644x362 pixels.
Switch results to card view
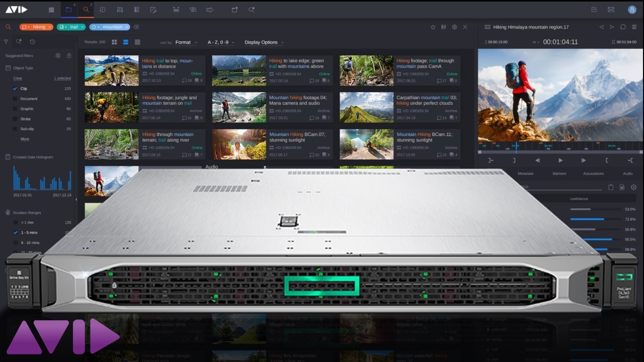[126, 42]
